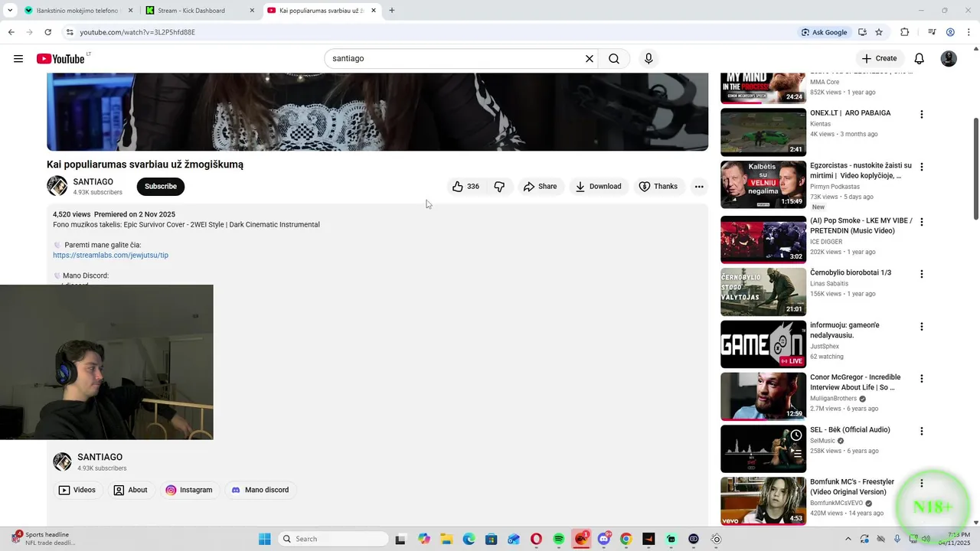The height and width of the screenshot is (551, 980).
Task: Open the Create button
Action: click(879, 59)
